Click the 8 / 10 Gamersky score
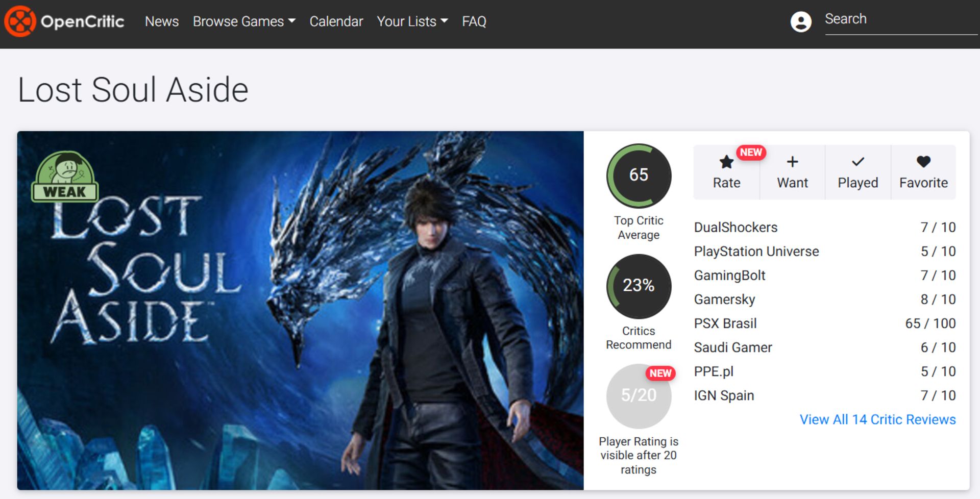980x499 pixels. pyautogui.click(x=938, y=300)
